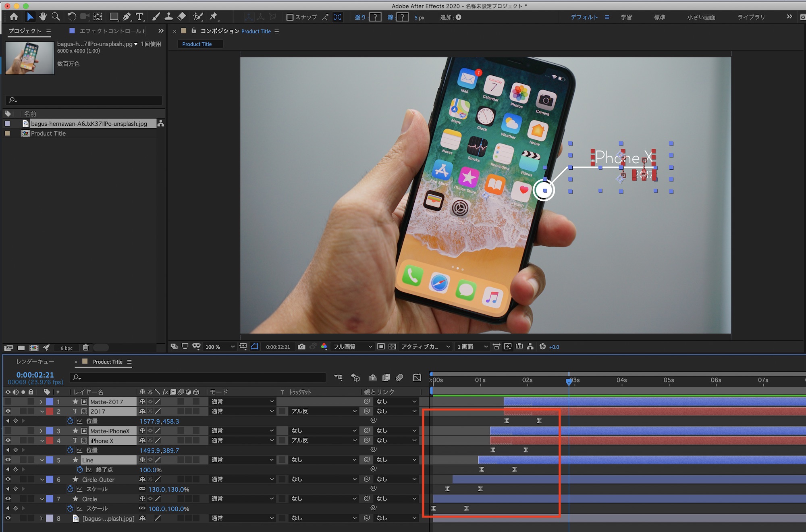The height and width of the screenshot is (532, 806).
Task: Open the フル画質 resolution dropdown
Action: (352, 347)
